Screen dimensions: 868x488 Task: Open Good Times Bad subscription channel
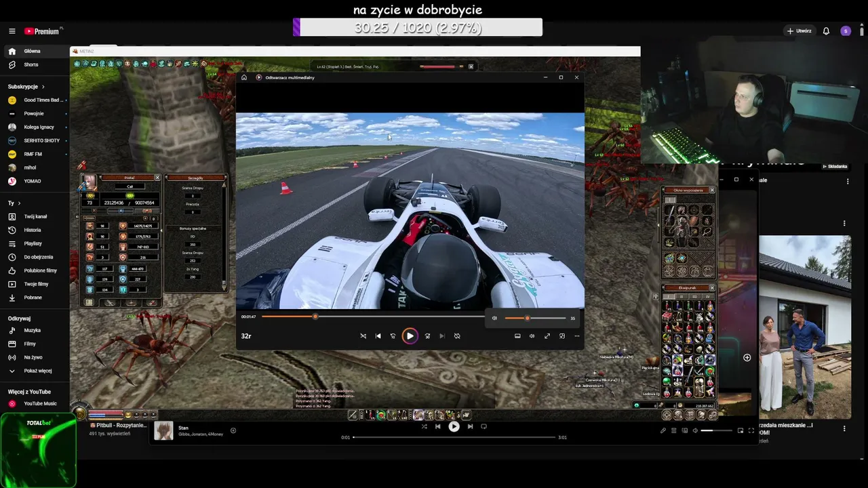37,100
